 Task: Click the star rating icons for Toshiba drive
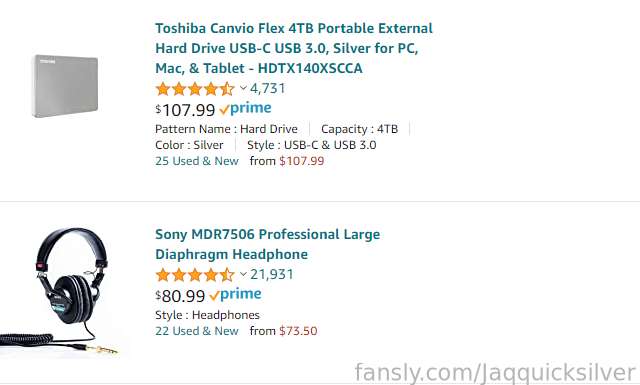195,89
